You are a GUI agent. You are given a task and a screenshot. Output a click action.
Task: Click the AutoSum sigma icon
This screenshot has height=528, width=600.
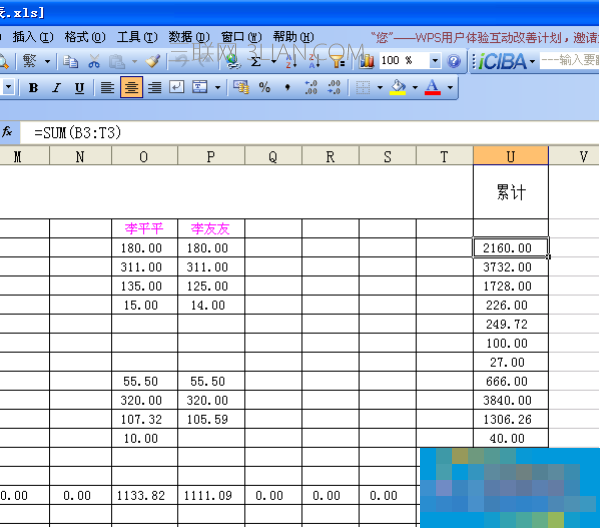tap(256, 61)
